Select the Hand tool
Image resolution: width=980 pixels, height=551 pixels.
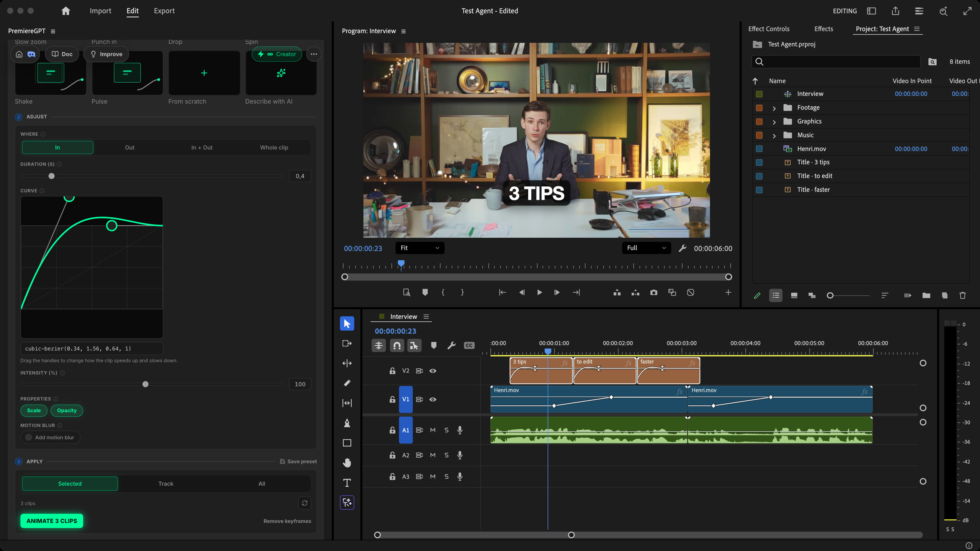347,463
